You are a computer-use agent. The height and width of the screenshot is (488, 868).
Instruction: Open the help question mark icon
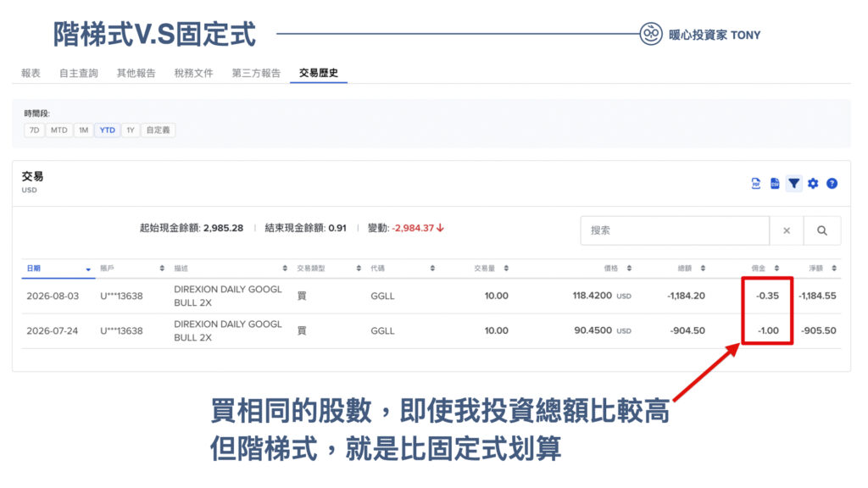click(x=832, y=184)
